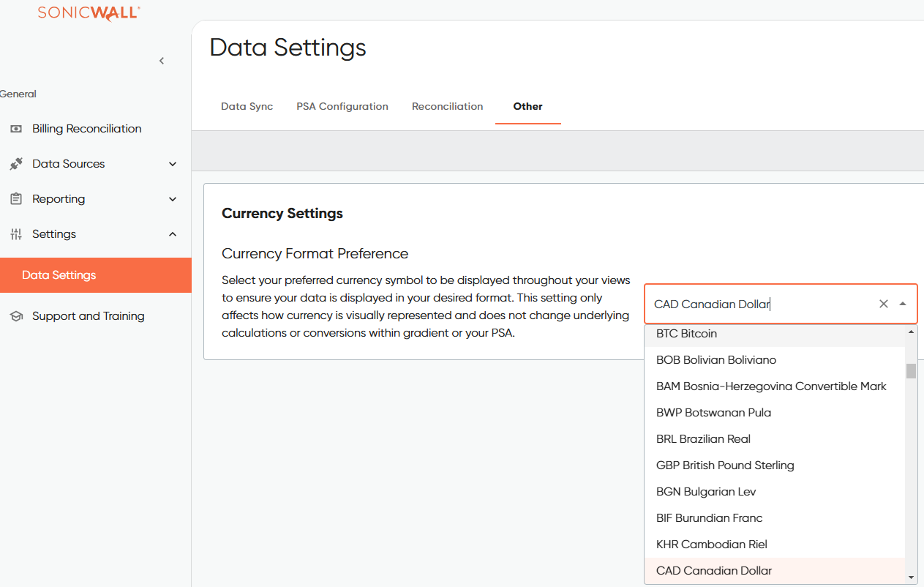Click the Billing Reconciliation money icon
924x587 pixels.
pyautogui.click(x=16, y=129)
